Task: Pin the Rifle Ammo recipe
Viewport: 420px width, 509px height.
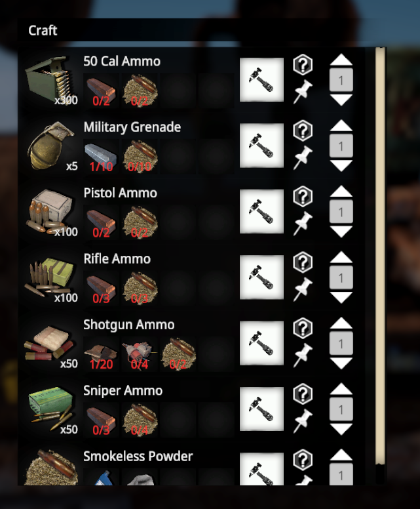Action: pyautogui.click(x=303, y=289)
